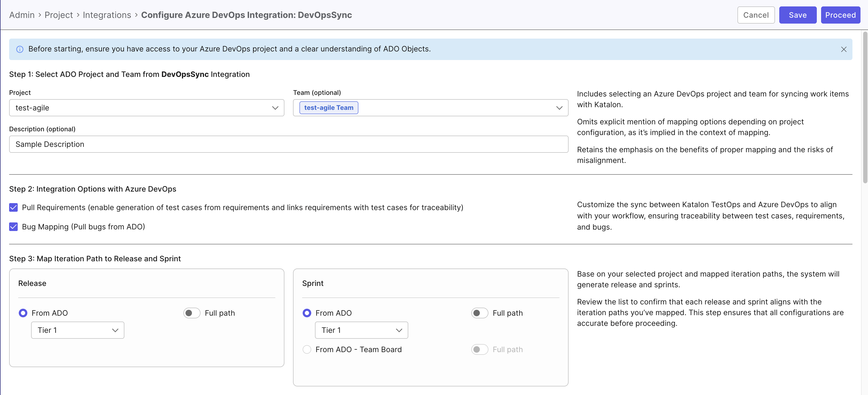Select From ADO - Team Board radio
This screenshot has width=868, height=395.
point(307,349)
